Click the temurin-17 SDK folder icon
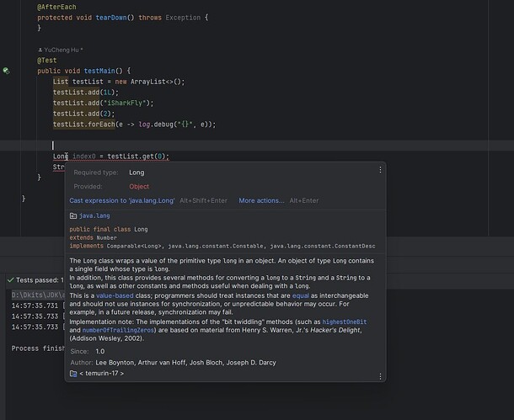 click(73, 373)
